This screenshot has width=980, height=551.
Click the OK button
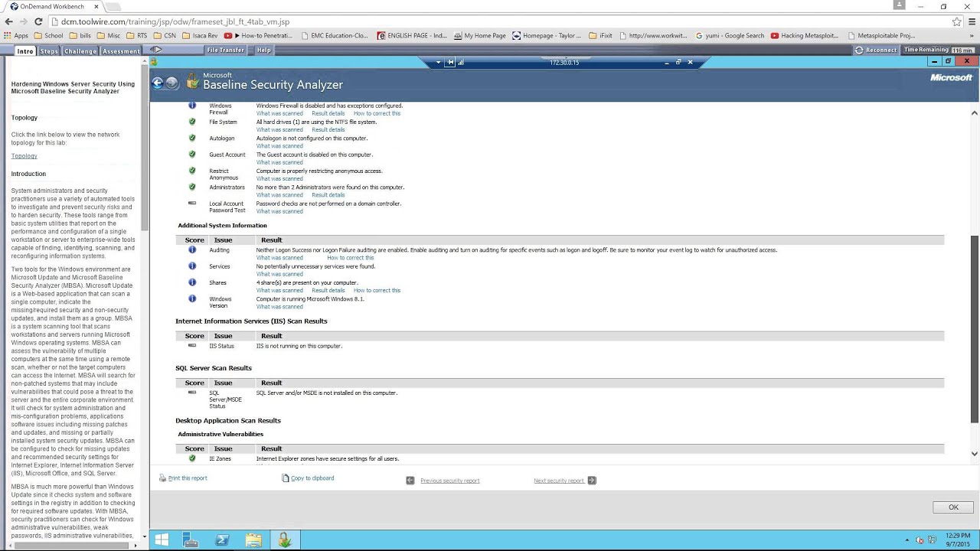coord(953,507)
